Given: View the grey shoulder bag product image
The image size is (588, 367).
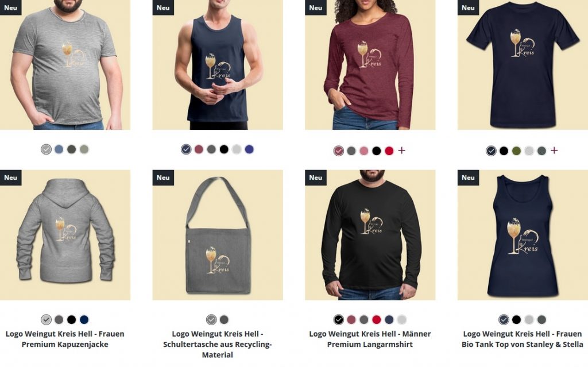Looking at the screenshot, I should click(x=218, y=235).
